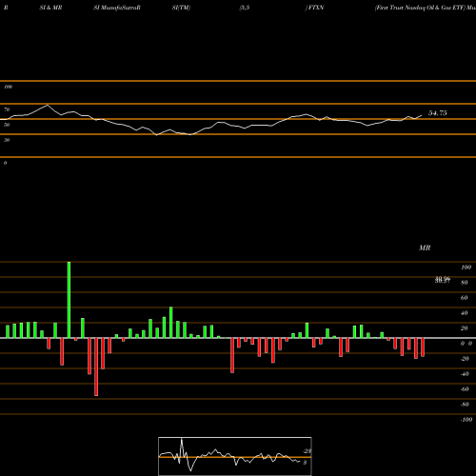Click the FTXN ticker symbol text
The height and width of the screenshot is (476, 476).
click(316, 8)
